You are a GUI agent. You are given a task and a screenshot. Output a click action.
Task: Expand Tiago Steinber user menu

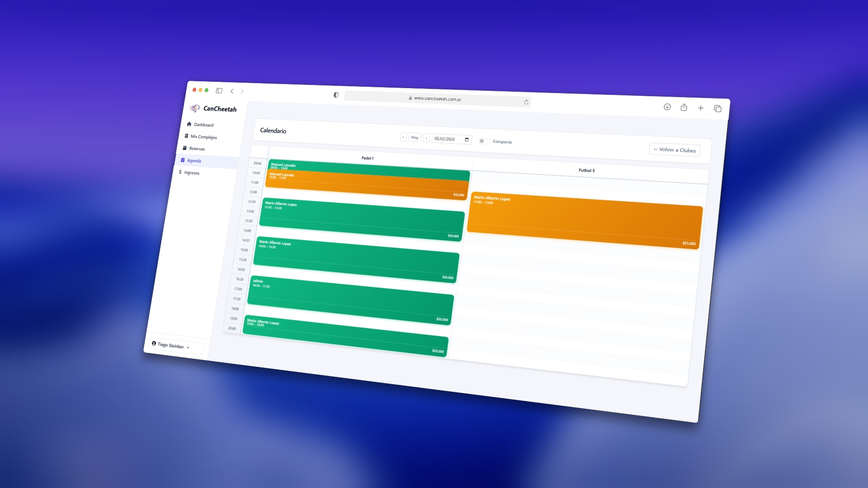pos(171,346)
